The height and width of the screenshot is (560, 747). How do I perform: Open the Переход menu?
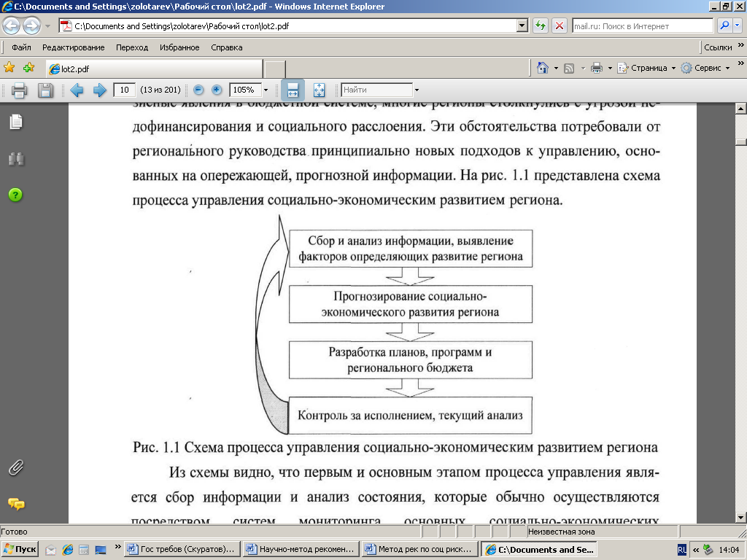132,47
